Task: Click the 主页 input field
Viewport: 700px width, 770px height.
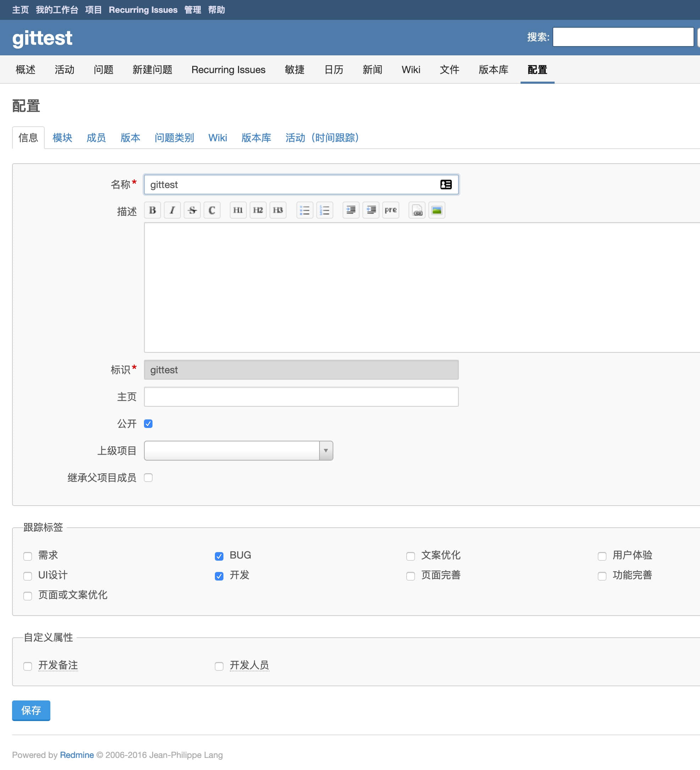Action: (x=301, y=396)
